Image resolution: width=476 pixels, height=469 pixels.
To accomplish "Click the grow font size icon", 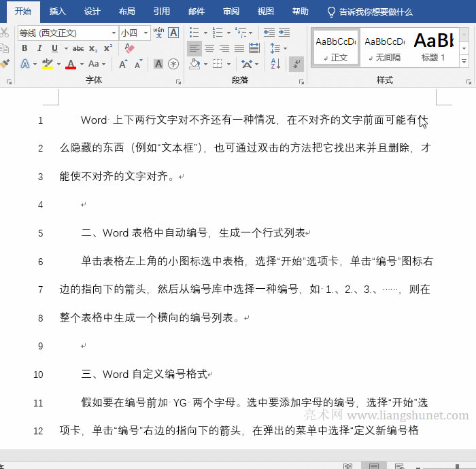I will (123, 64).
